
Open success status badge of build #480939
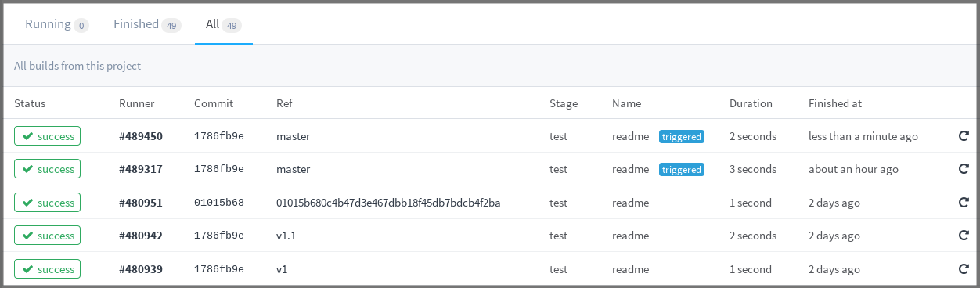click(x=47, y=269)
